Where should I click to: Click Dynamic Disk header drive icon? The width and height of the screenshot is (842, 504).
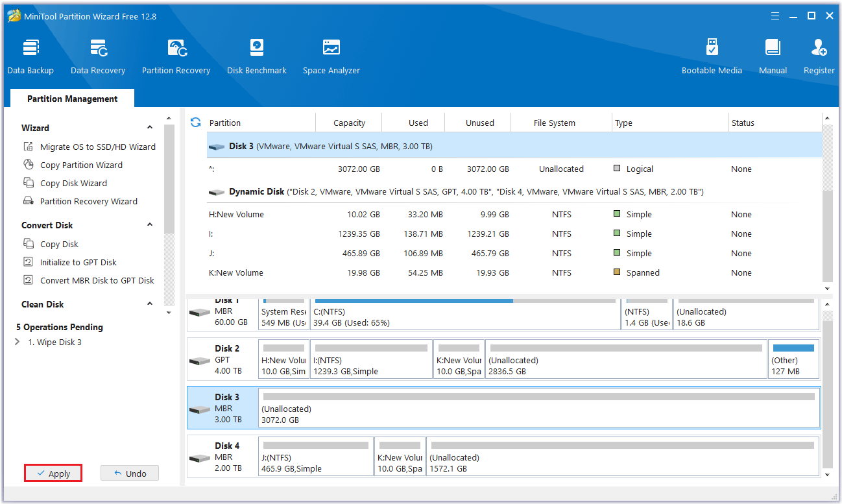[x=217, y=192]
